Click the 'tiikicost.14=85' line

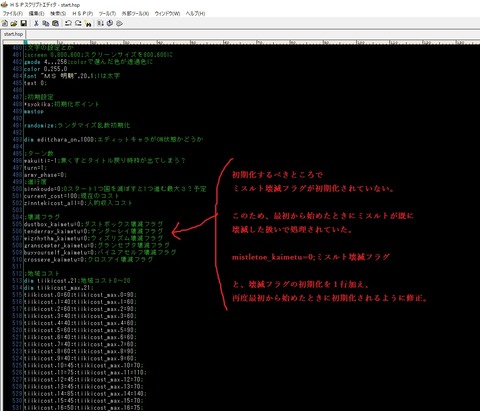click(85, 394)
